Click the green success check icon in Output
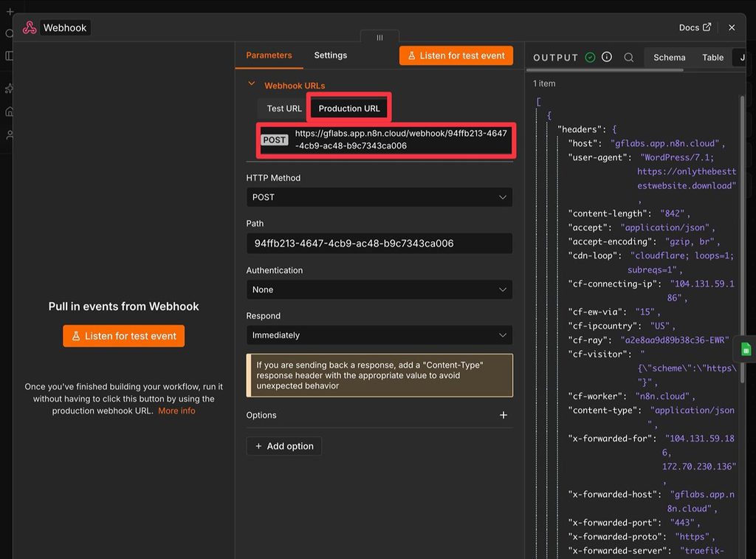Image resolution: width=756 pixels, height=559 pixels. pyautogui.click(x=590, y=58)
